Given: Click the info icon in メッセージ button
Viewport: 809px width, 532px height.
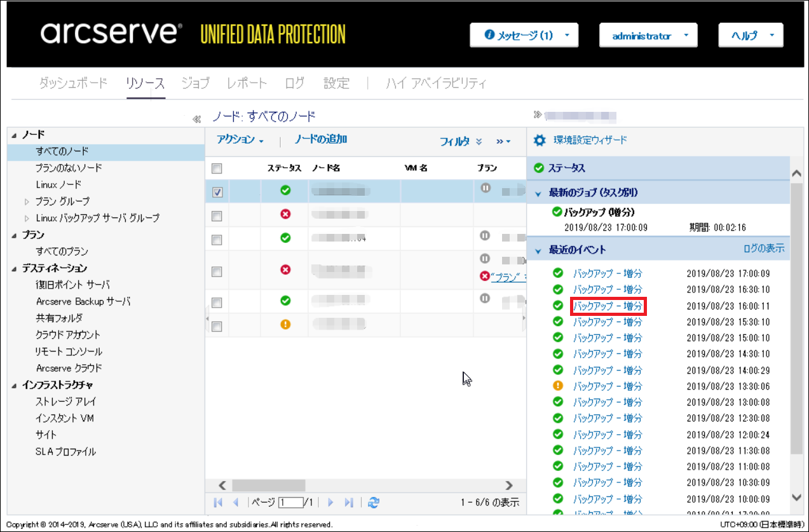Looking at the screenshot, I should coord(489,35).
